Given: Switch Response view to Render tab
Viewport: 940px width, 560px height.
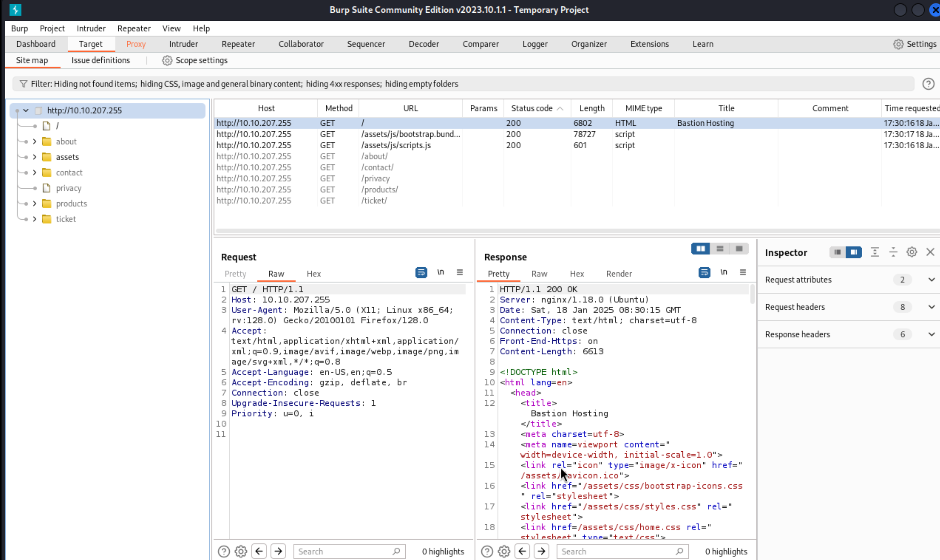Looking at the screenshot, I should pyautogui.click(x=619, y=274).
